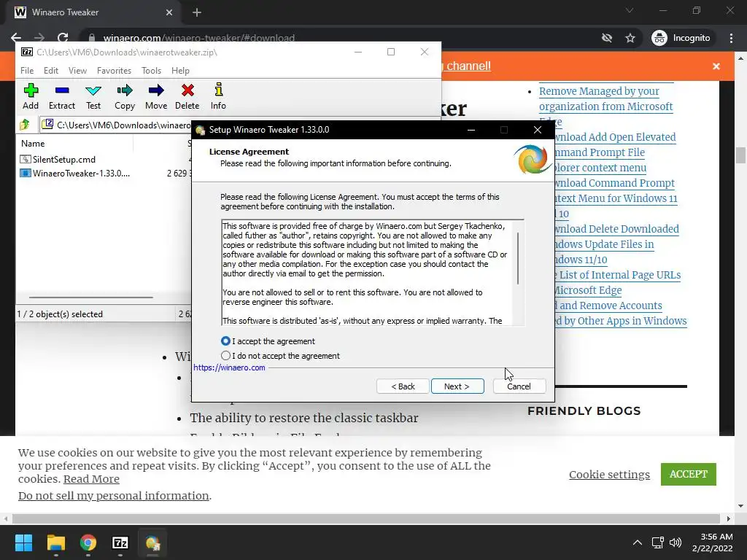747x560 pixels.
Task: Open the Favorites menu in 7-Zip
Action: [x=114, y=71]
